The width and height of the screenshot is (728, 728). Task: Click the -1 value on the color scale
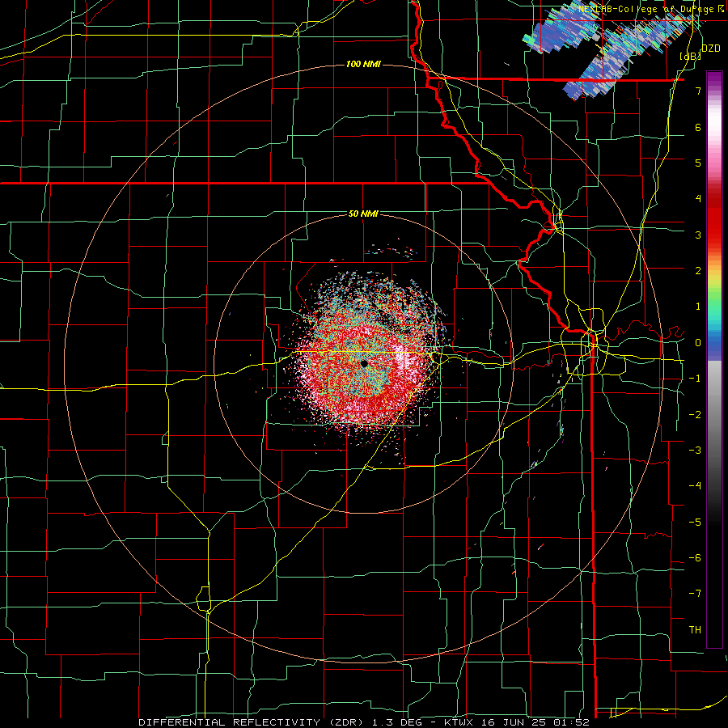coord(695,379)
